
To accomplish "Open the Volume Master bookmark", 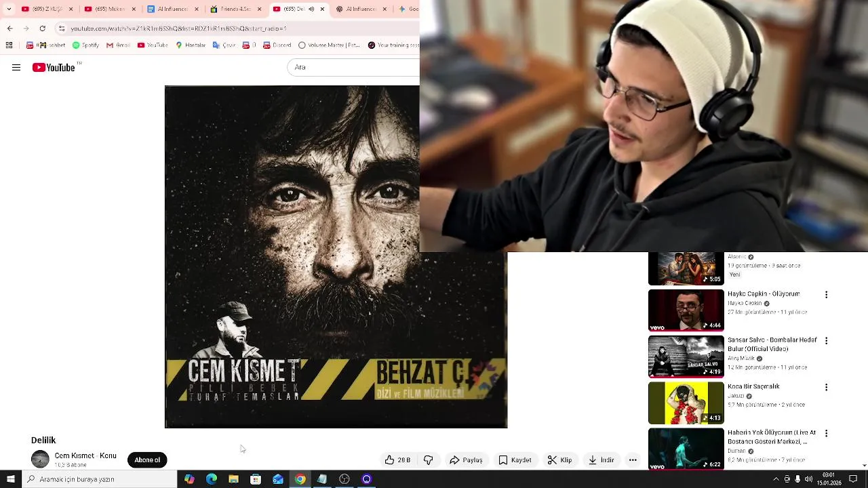I will pyautogui.click(x=329, y=45).
